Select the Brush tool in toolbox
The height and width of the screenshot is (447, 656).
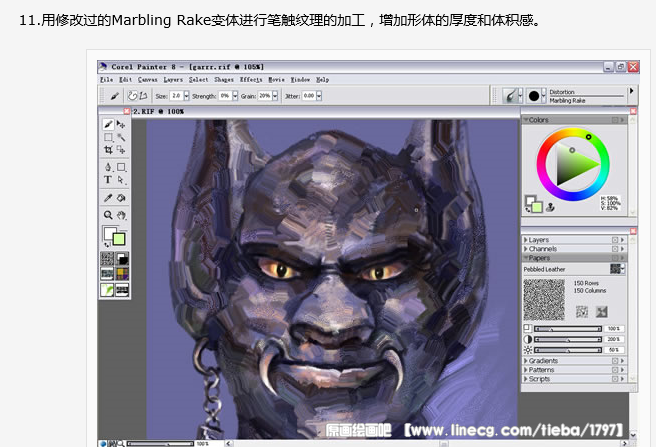click(108, 124)
